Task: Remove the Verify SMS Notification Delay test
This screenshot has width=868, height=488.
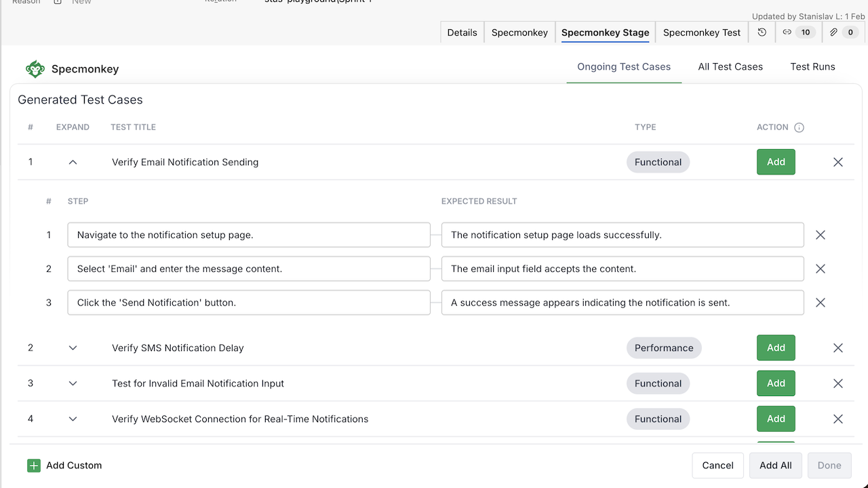Action: (x=838, y=348)
